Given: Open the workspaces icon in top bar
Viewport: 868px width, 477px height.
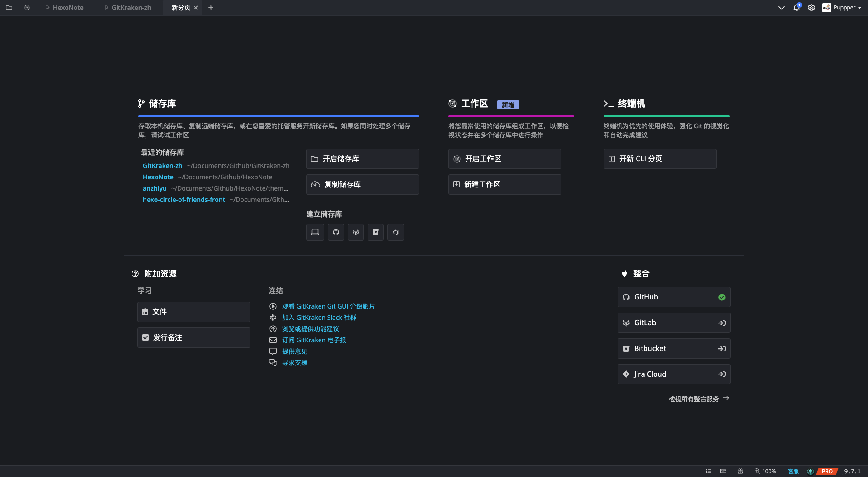Looking at the screenshot, I should coord(27,8).
